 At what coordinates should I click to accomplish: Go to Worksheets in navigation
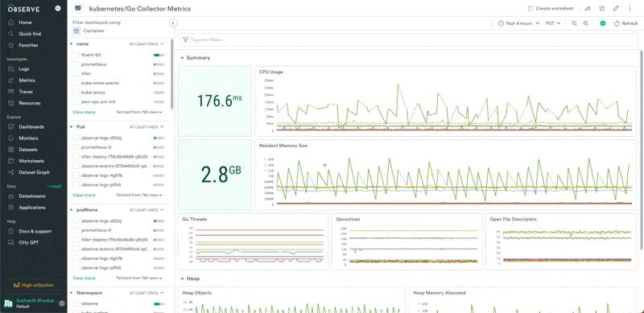[31, 161]
